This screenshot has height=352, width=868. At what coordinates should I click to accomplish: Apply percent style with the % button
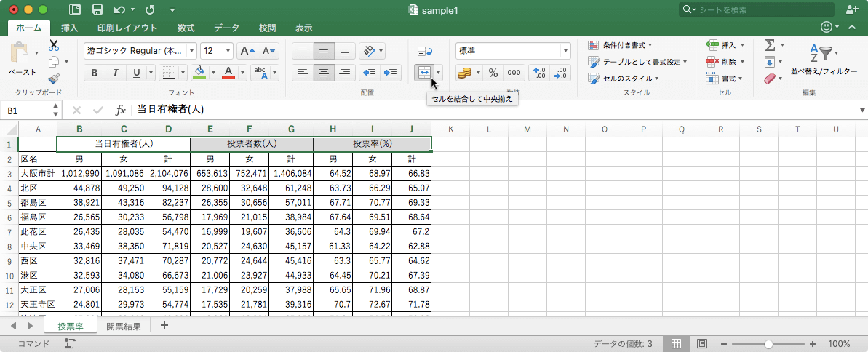pos(493,73)
